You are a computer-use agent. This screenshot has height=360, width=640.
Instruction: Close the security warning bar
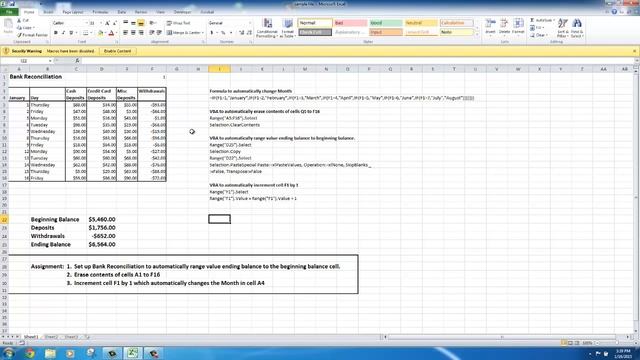pos(634,51)
